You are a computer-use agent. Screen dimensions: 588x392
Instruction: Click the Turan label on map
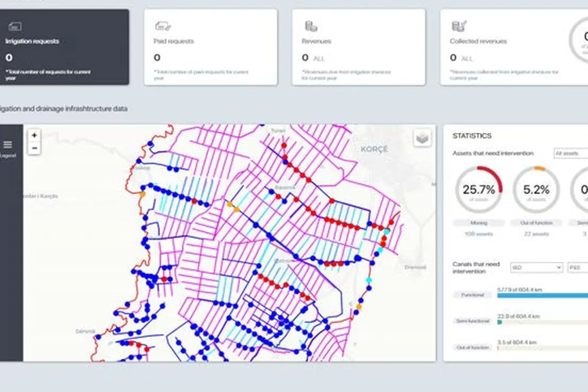point(278,130)
